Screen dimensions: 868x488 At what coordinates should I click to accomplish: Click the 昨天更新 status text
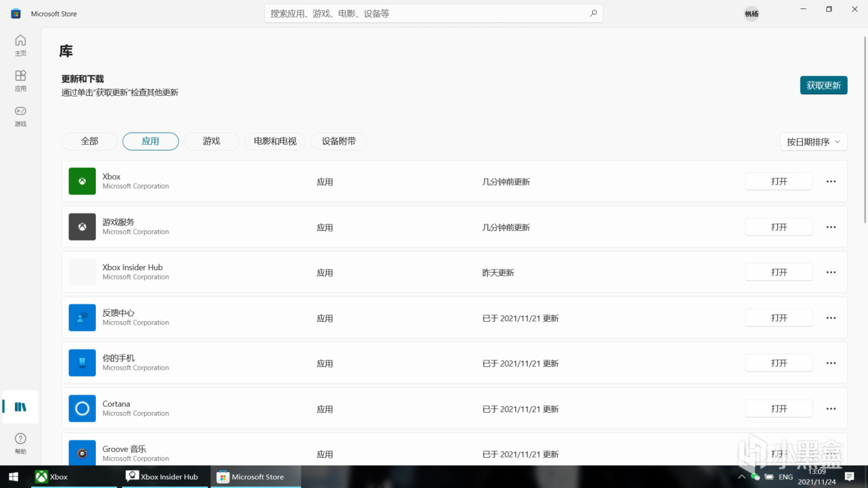(498, 273)
